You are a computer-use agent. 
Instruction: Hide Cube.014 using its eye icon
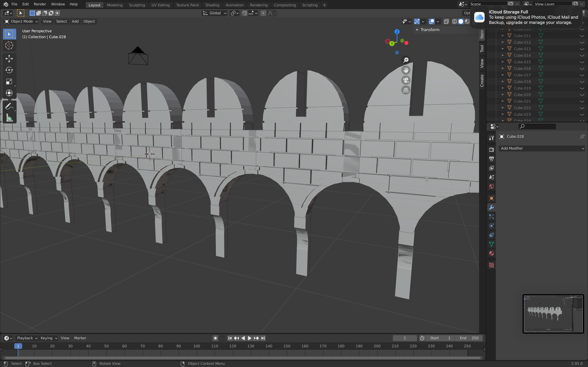582,55
